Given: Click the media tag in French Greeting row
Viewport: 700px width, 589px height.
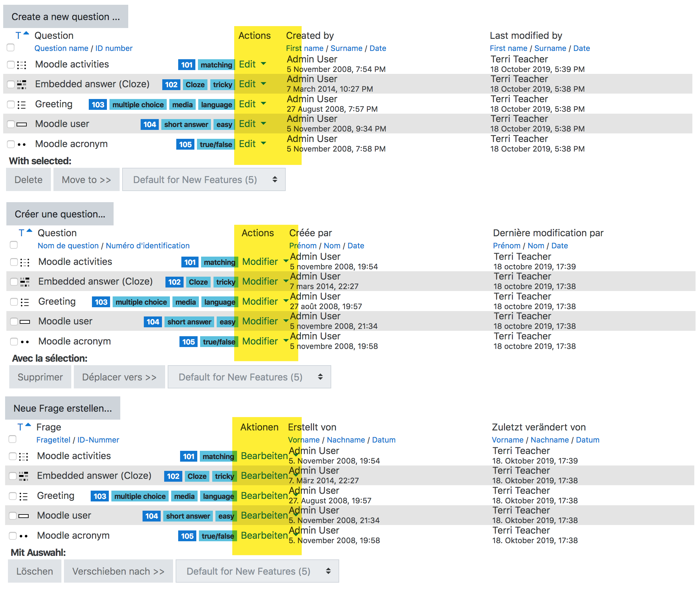Looking at the screenshot, I should pos(185,302).
